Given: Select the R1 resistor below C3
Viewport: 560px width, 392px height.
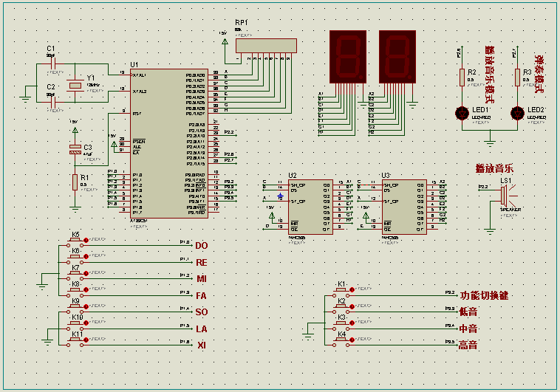Looking at the screenshot, I should coord(75,182).
